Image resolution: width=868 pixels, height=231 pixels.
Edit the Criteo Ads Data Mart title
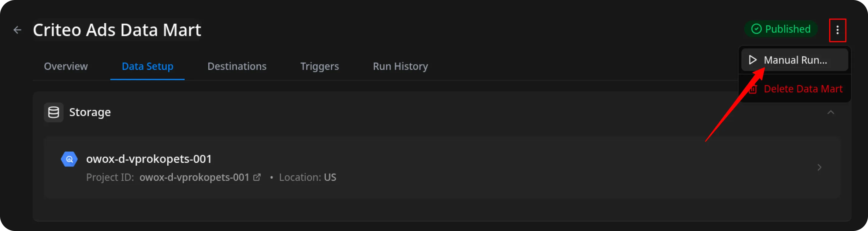point(117,30)
